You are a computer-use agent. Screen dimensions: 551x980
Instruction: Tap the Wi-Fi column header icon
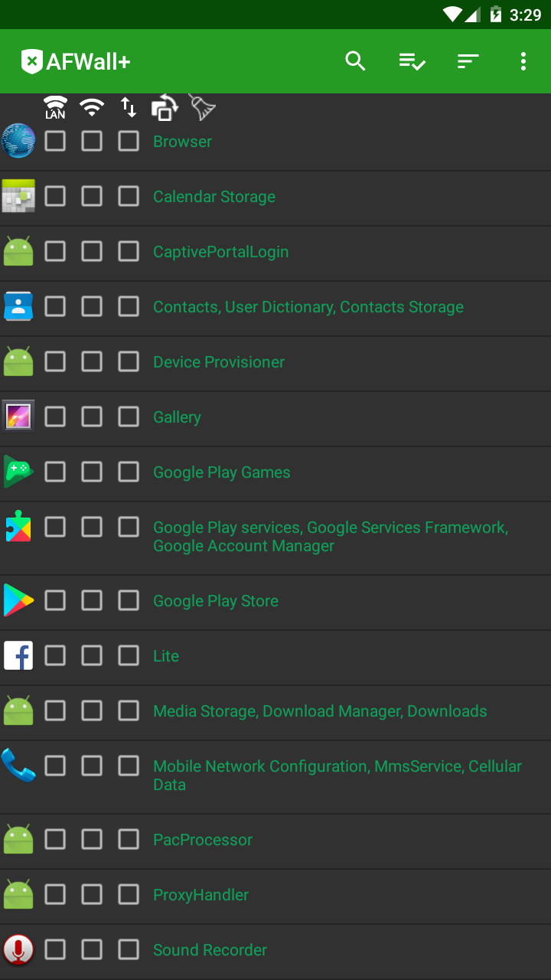pos(92,107)
